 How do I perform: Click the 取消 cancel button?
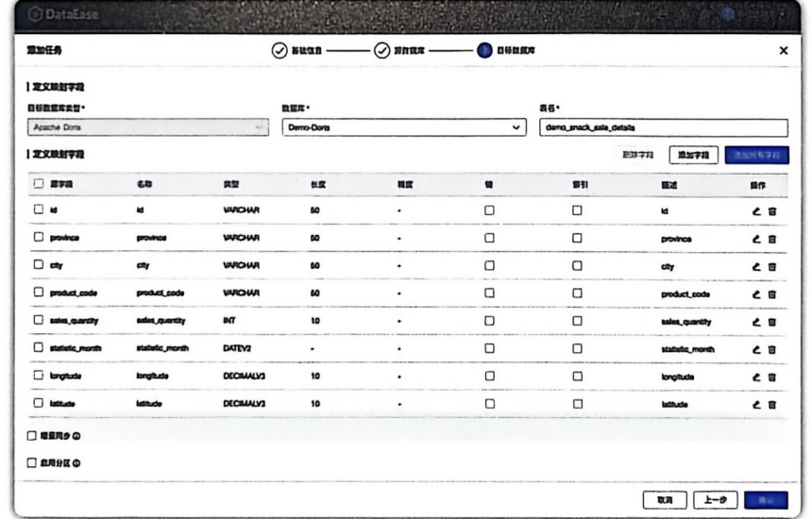coord(665,500)
